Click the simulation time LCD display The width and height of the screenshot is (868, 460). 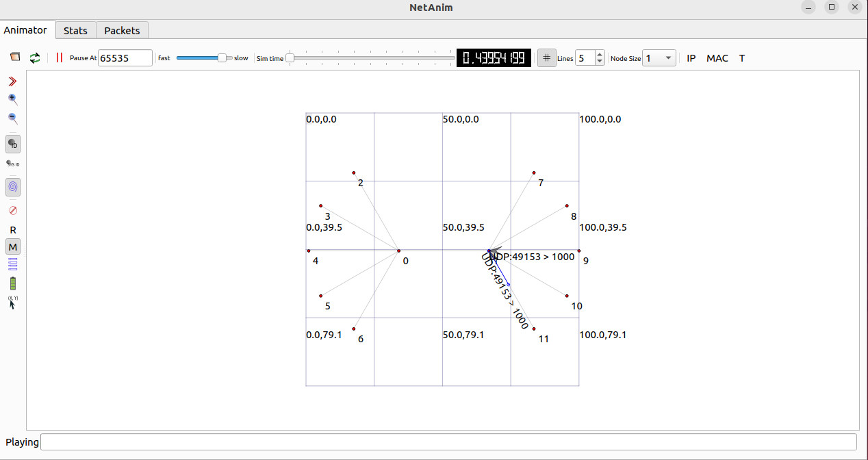pos(494,58)
